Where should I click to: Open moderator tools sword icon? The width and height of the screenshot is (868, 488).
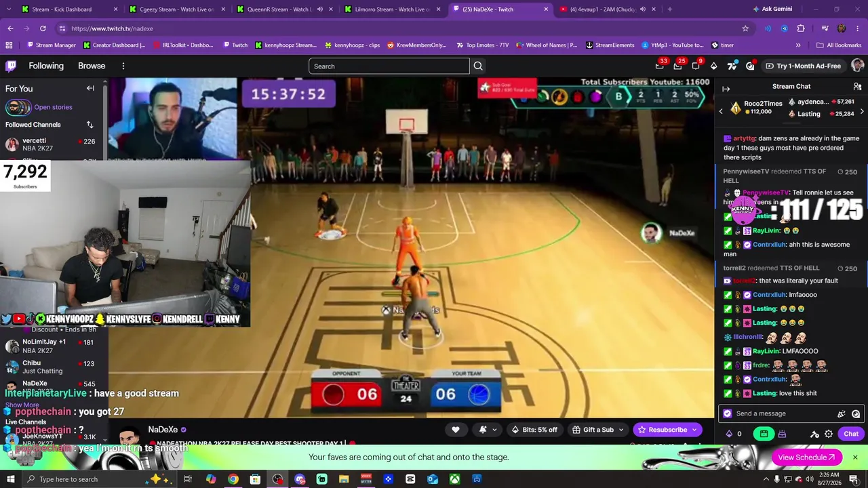point(814,434)
